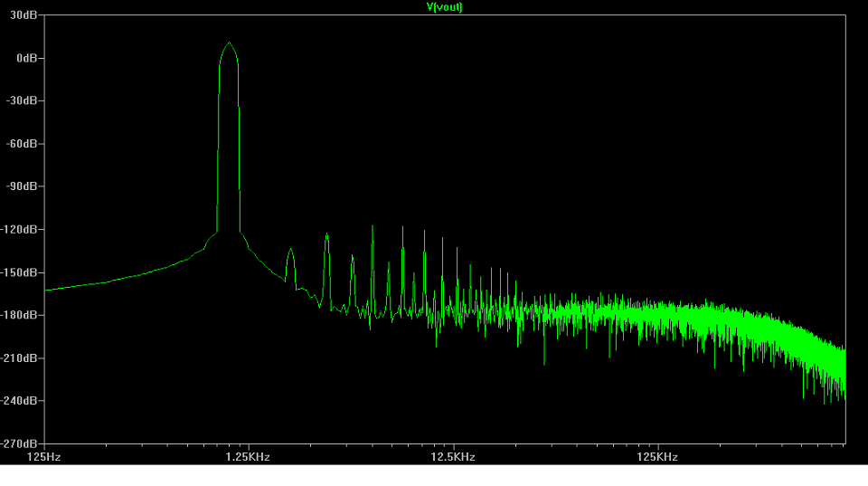Click the 125KHz frequency label
Screen dimensions: 868x486
click(x=657, y=457)
